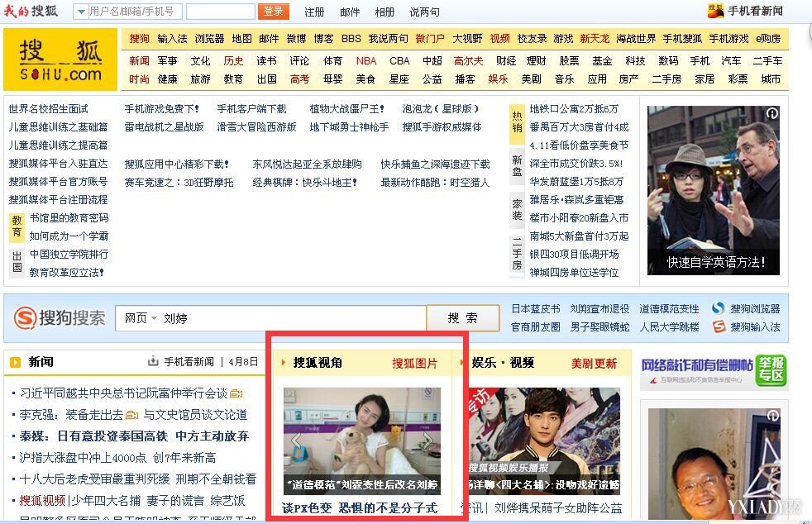Select the 新闻 channel in navigation

pyautogui.click(x=139, y=61)
